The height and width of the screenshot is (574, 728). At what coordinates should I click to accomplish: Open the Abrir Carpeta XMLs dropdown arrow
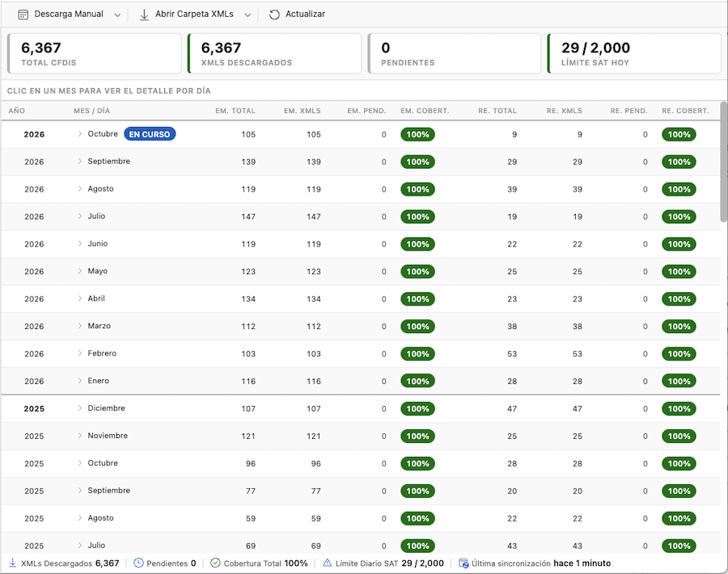[x=248, y=15]
